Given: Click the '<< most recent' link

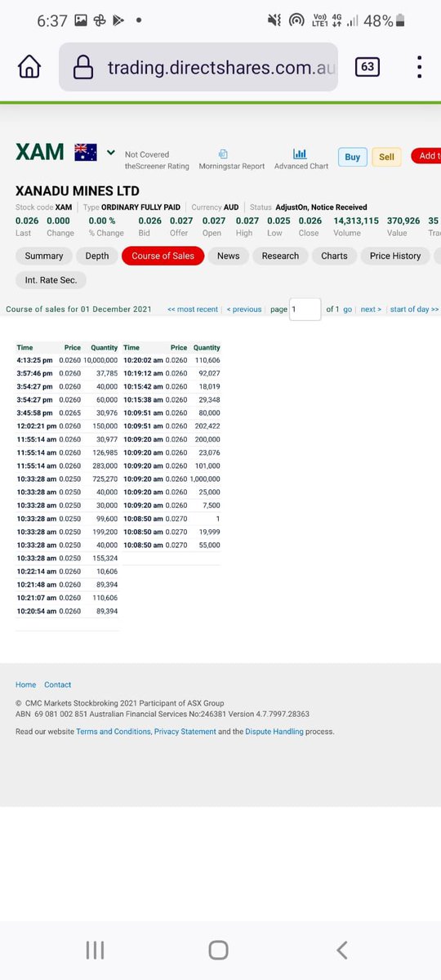Looking at the screenshot, I should click(x=193, y=310).
